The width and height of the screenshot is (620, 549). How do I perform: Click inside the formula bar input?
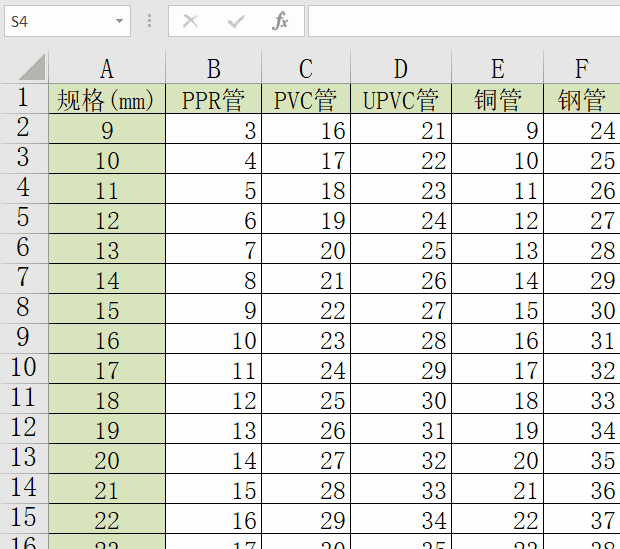click(x=464, y=21)
